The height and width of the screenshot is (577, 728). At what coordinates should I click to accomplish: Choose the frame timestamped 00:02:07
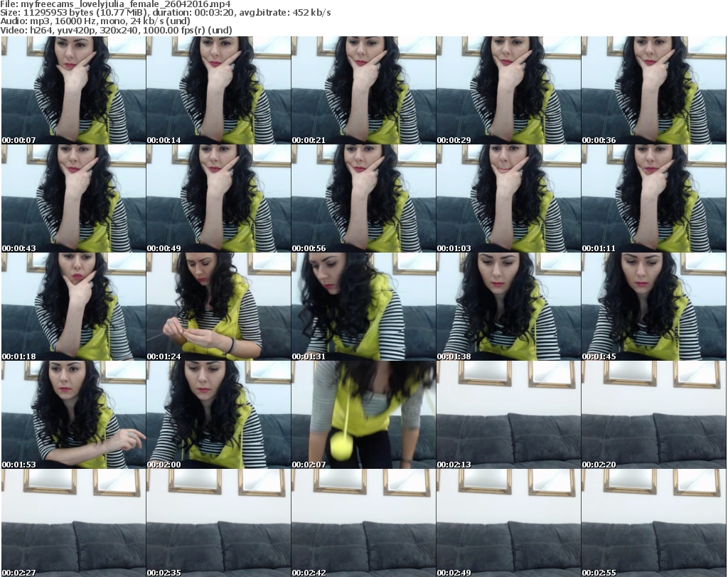point(363,415)
